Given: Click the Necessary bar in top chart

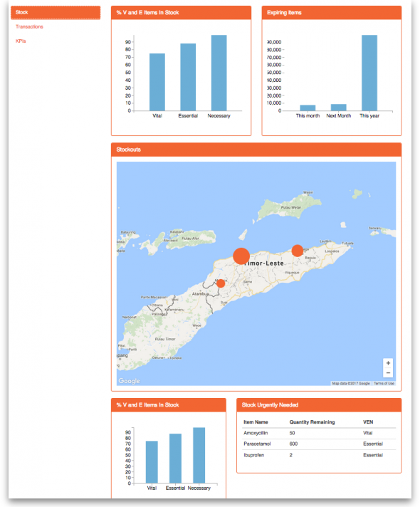Looking at the screenshot, I should (219, 73).
